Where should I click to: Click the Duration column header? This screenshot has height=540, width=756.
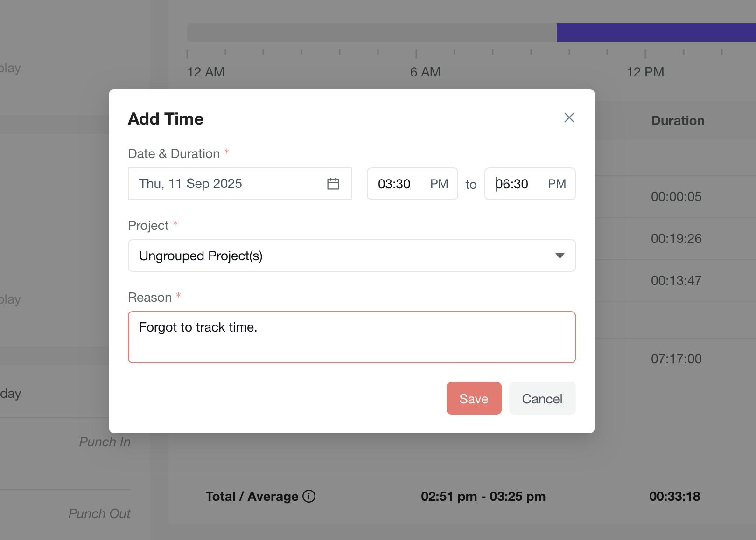pyautogui.click(x=678, y=121)
